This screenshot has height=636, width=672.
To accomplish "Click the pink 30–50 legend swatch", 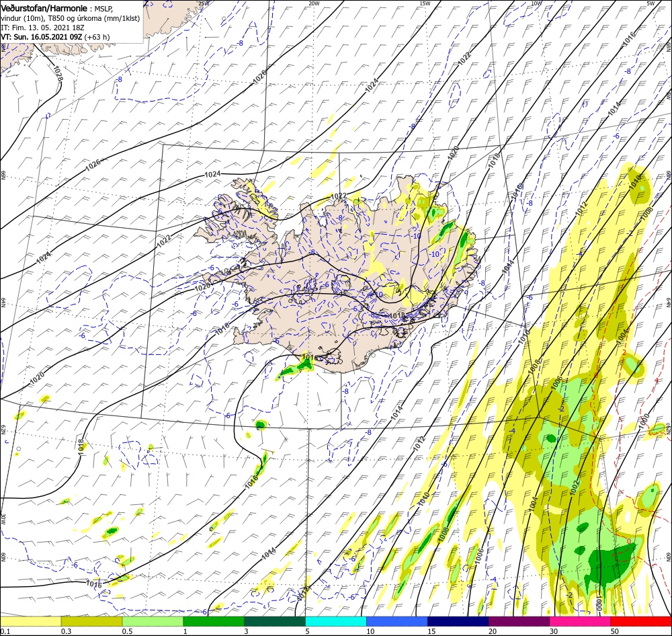I will tap(581, 621).
